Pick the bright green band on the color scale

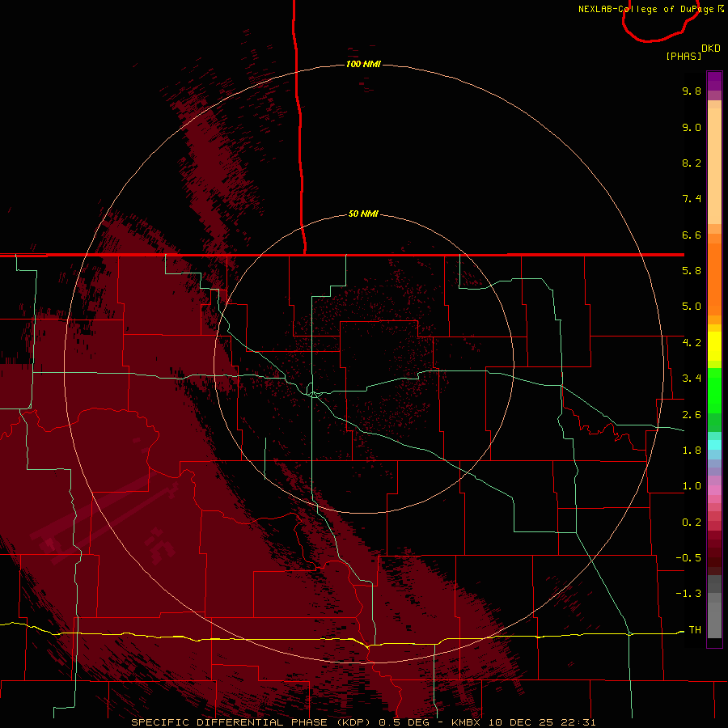714,391
